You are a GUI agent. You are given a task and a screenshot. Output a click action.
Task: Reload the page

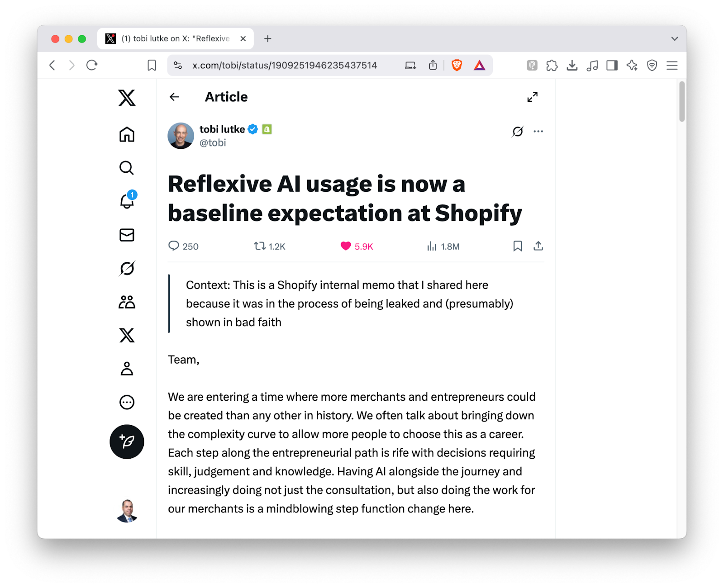(x=92, y=65)
